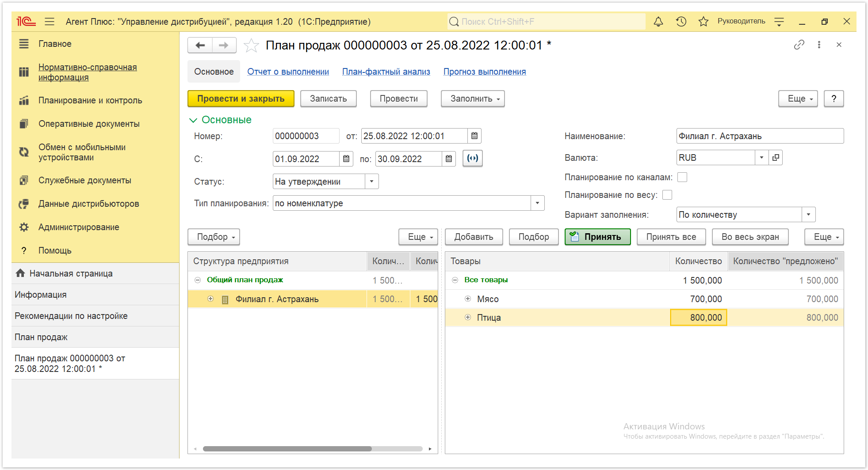Click the Провести button
The width and height of the screenshot is (868, 470).
point(398,99)
